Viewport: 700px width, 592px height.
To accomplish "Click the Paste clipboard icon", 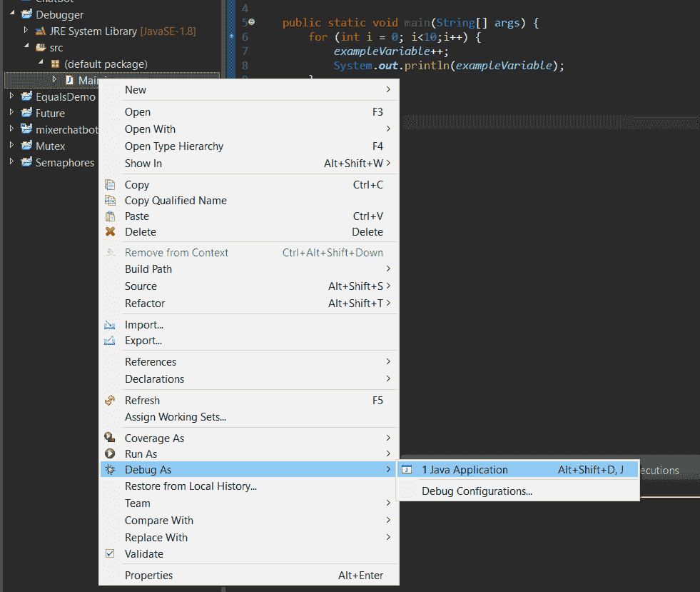I will click(x=110, y=216).
